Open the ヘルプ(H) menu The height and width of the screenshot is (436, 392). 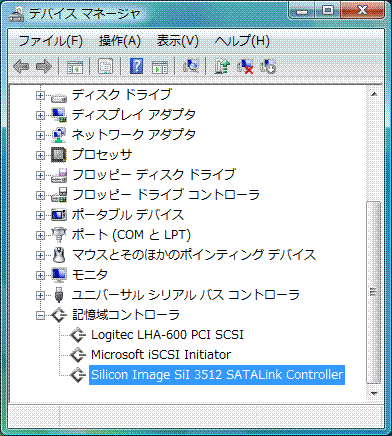[242, 41]
